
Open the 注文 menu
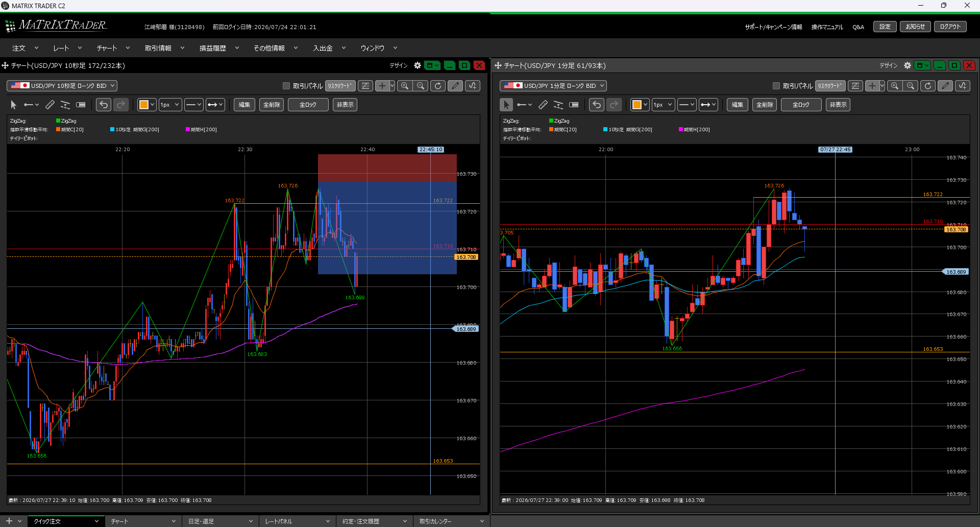pos(25,48)
